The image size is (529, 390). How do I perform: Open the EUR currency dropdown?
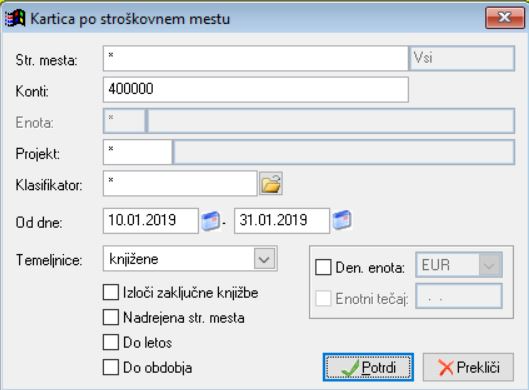pyautogui.click(x=489, y=265)
